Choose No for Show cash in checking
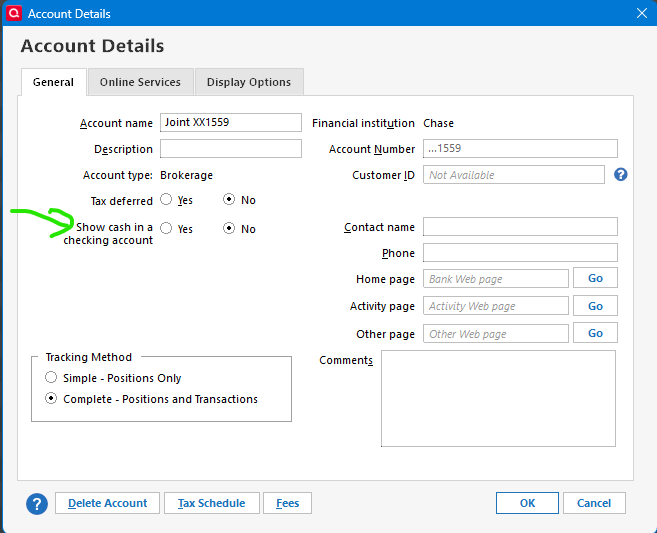 click(x=229, y=228)
